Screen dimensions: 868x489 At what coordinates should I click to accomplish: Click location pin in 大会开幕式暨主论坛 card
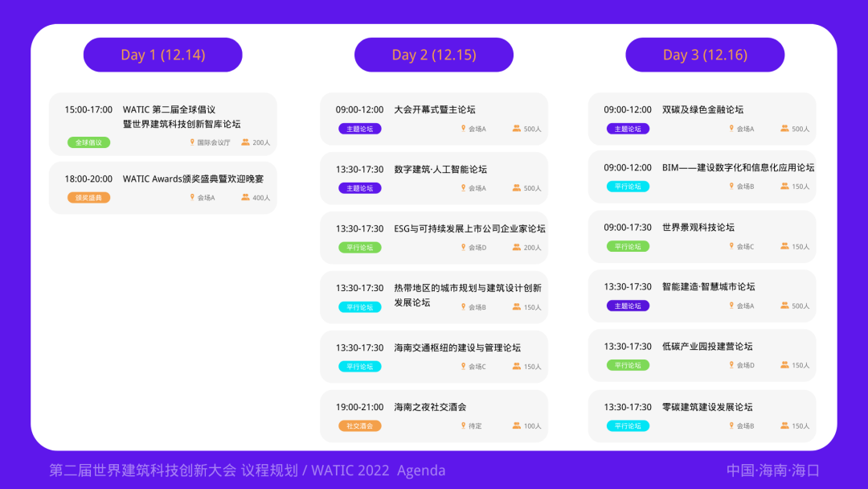pos(464,129)
